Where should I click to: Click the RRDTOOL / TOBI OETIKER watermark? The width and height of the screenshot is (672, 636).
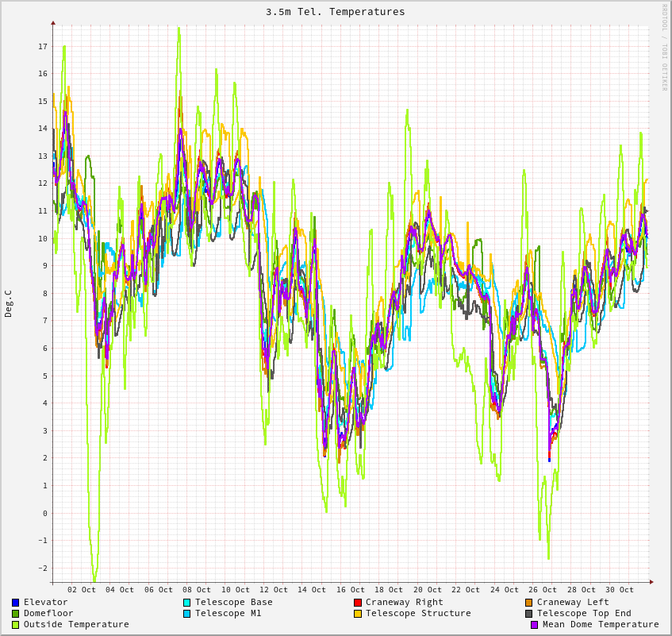[665, 48]
